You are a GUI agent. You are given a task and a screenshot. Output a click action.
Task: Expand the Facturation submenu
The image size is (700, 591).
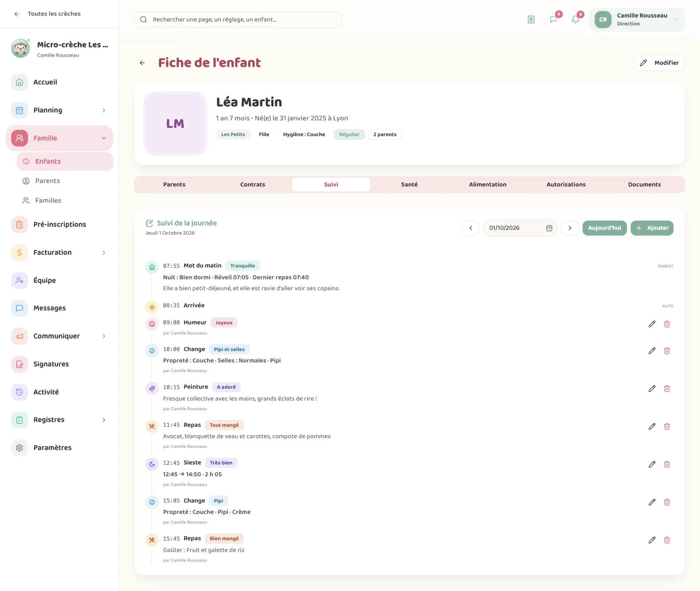click(x=104, y=253)
